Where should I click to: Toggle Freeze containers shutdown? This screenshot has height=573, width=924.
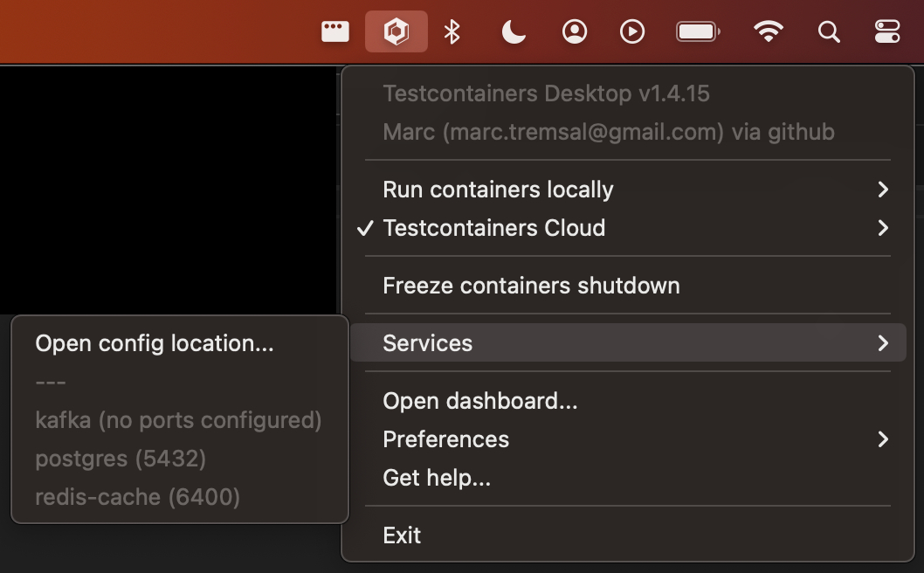tap(531, 286)
